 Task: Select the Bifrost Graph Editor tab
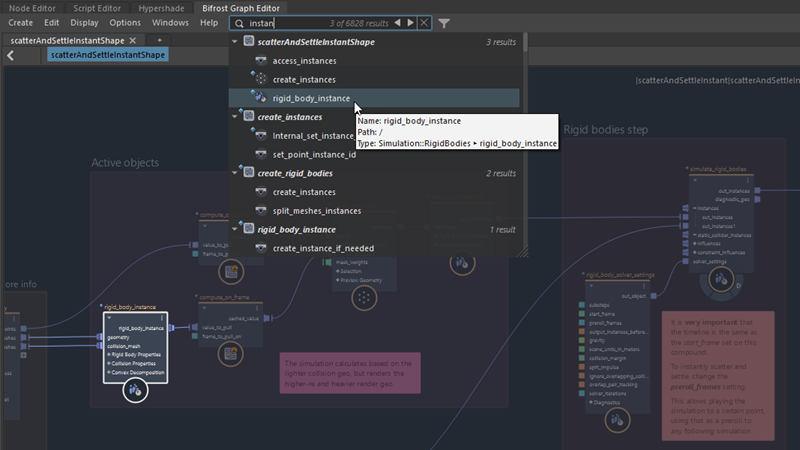[241, 8]
